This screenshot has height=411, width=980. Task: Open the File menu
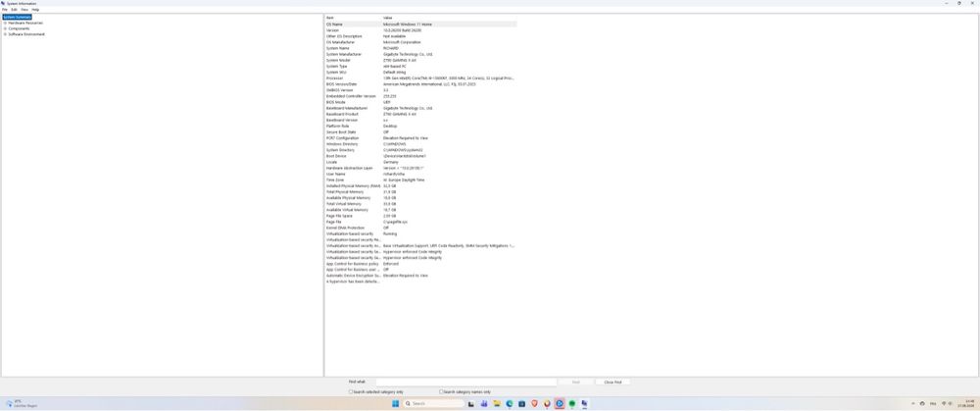[5, 10]
